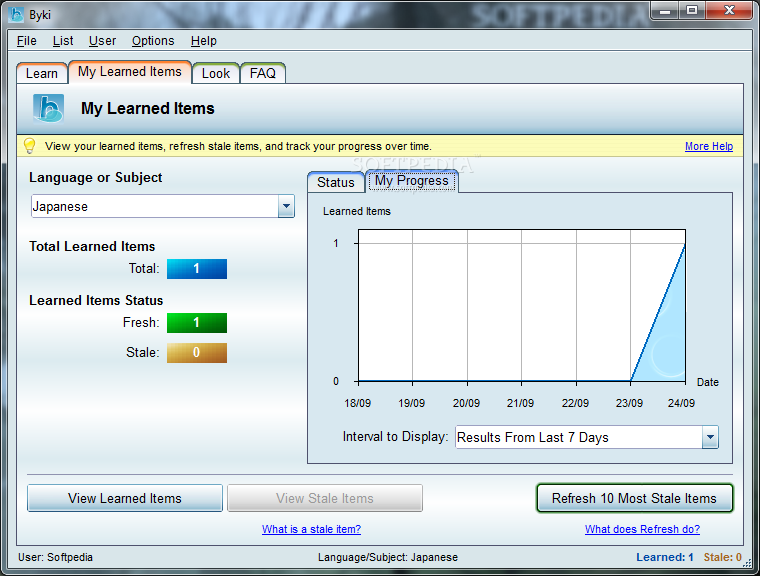
Task: Switch to the Status sub-tab
Action: (x=336, y=182)
